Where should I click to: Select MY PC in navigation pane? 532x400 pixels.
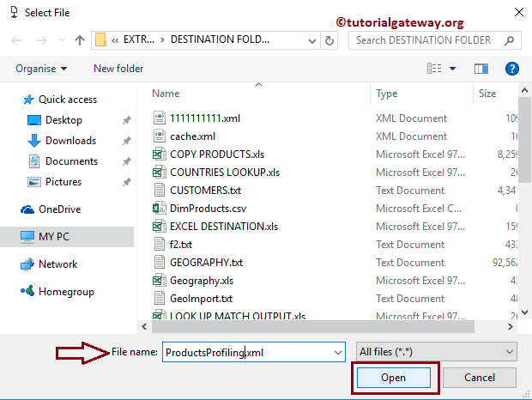[67, 236]
